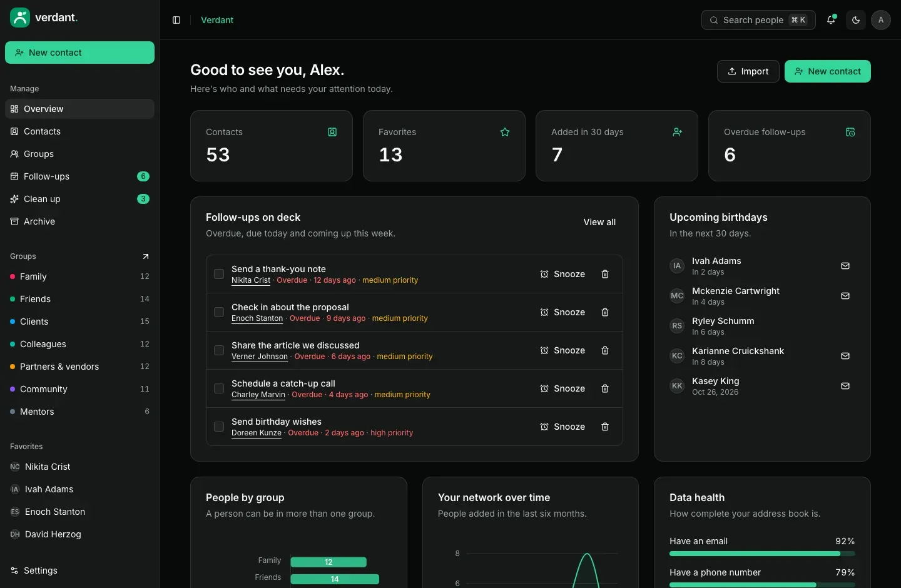Open Charley Marvin contact link
The width and height of the screenshot is (901, 588).
point(258,395)
